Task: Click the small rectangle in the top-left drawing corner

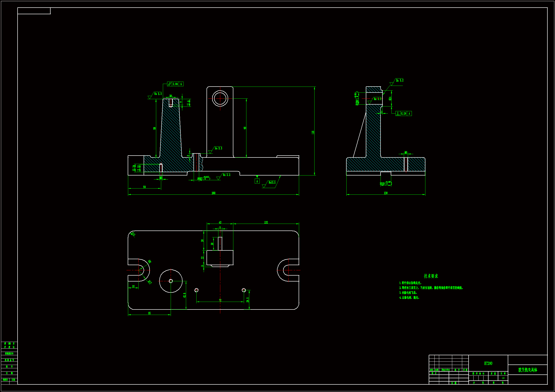Action: click(34, 11)
